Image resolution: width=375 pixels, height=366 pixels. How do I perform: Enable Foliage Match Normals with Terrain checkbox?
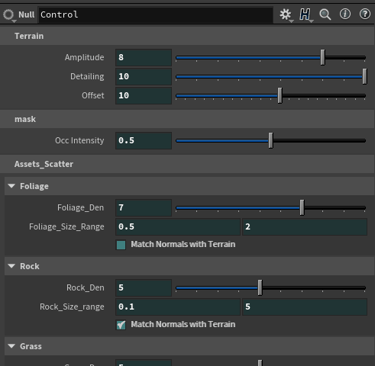click(121, 245)
